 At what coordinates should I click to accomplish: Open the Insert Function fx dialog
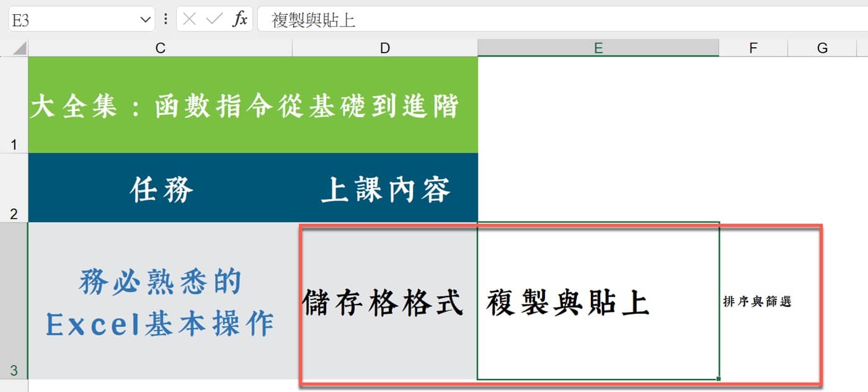point(240,19)
